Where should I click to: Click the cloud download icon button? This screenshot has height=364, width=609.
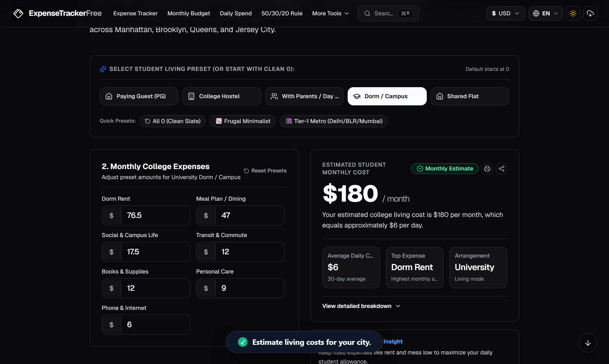tap(590, 13)
